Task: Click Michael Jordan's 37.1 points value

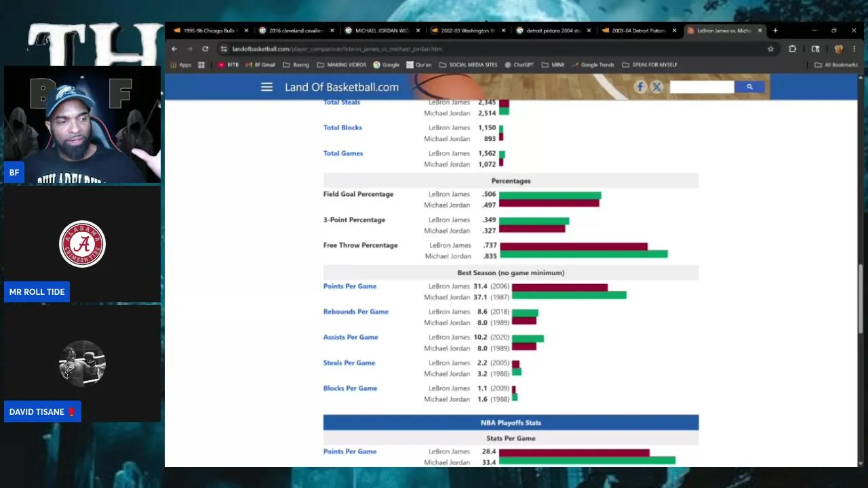Action: (481, 298)
